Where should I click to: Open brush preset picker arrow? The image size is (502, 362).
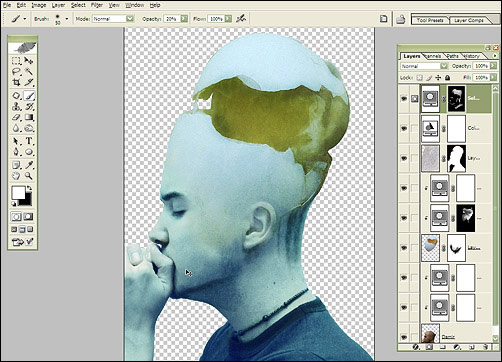tap(67, 19)
